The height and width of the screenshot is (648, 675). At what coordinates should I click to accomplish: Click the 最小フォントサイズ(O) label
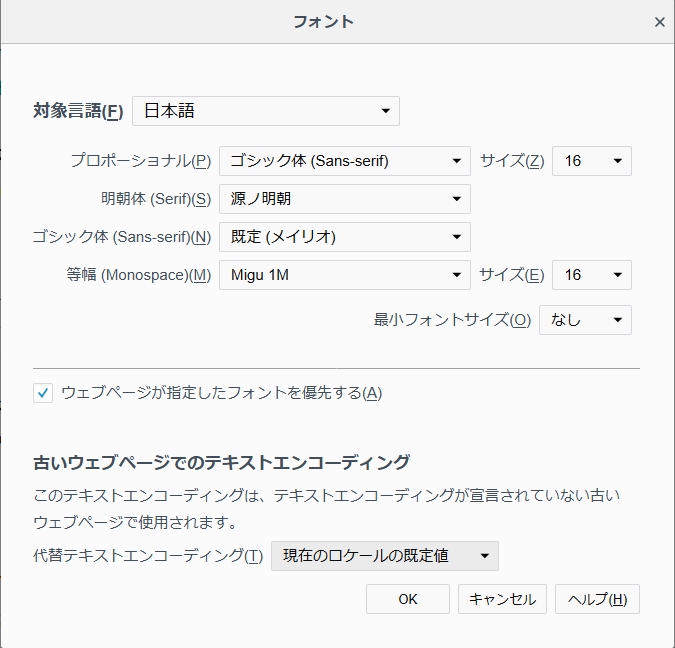[452, 320]
